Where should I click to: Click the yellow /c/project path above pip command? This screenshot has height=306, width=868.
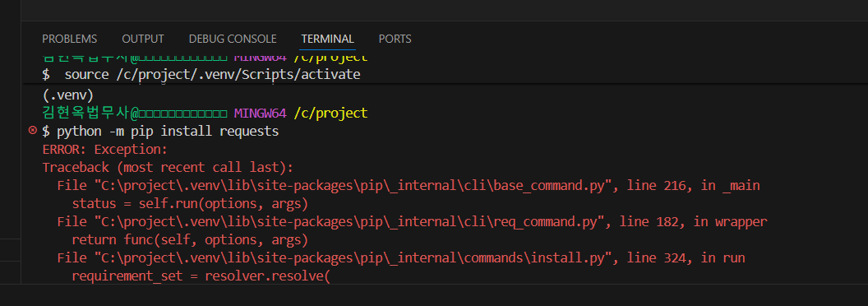tap(330, 114)
